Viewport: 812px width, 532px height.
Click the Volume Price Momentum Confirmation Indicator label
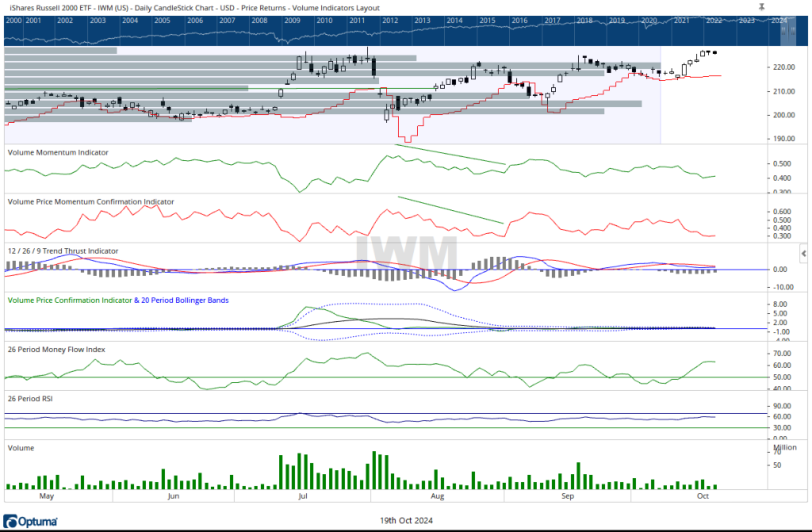pyautogui.click(x=90, y=201)
